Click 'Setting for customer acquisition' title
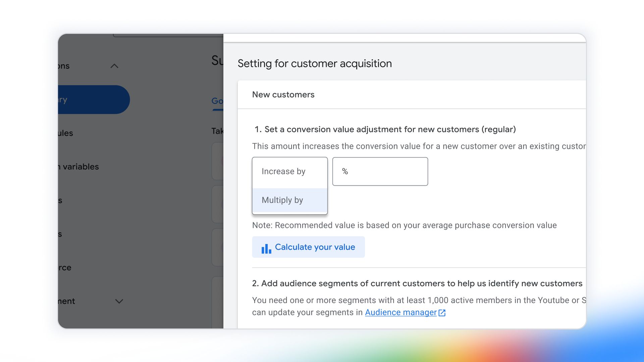The image size is (644, 362). 315,63
